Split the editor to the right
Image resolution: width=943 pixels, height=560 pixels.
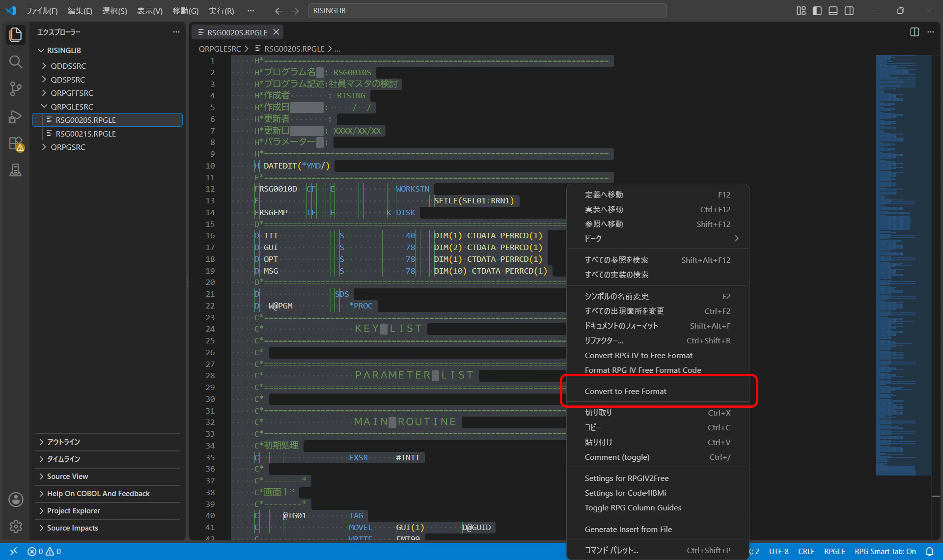tap(914, 32)
